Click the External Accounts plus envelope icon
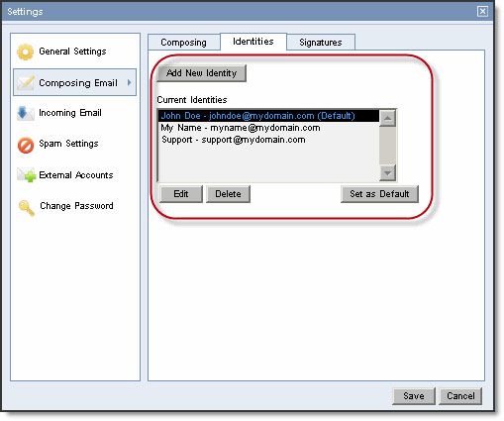 coord(26,175)
